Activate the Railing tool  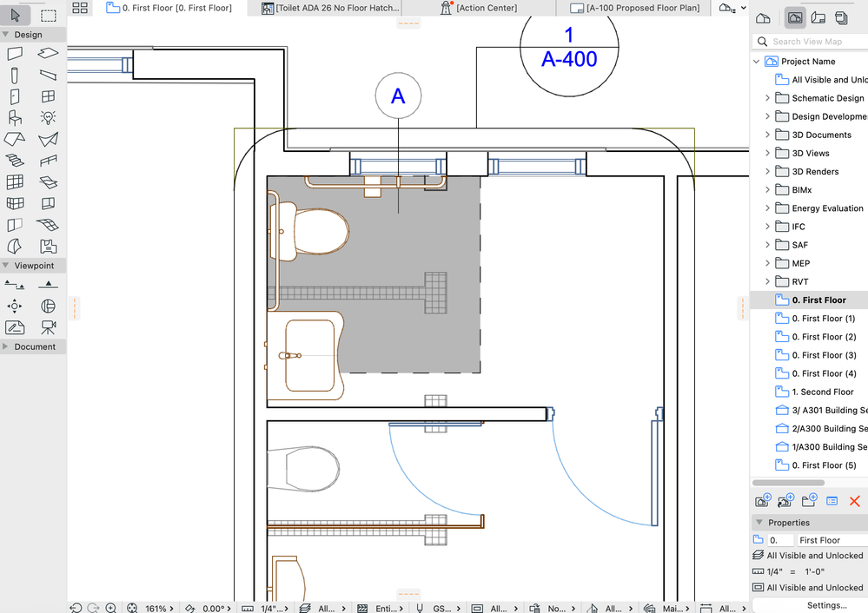tap(48, 161)
